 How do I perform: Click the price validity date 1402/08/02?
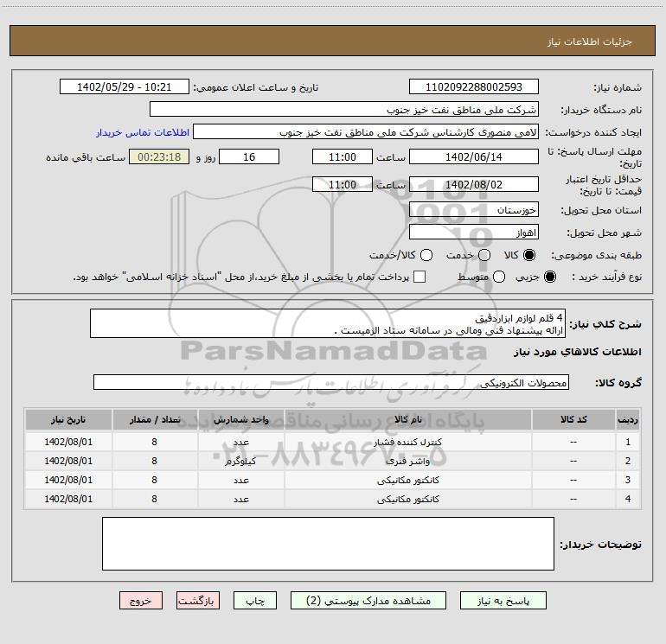tap(474, 184)
